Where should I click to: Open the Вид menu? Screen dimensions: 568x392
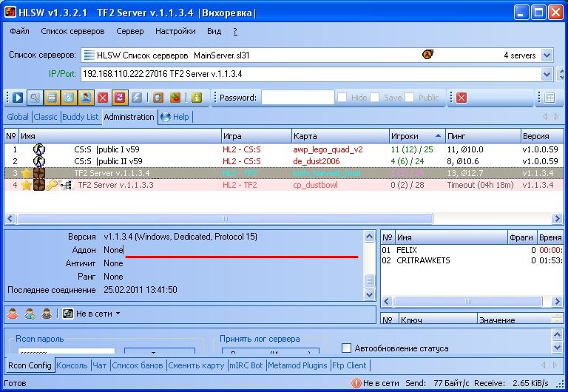click(x=214, y=31)
